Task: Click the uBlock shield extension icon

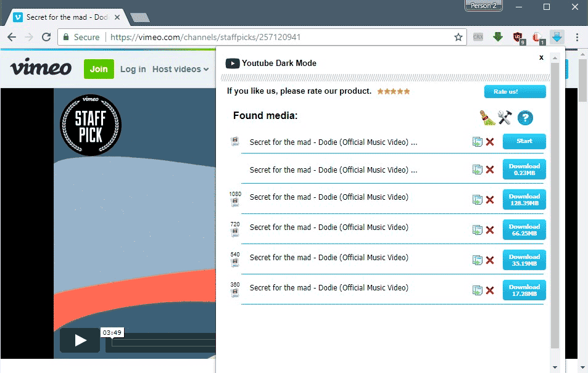Action: coord(518,38)
